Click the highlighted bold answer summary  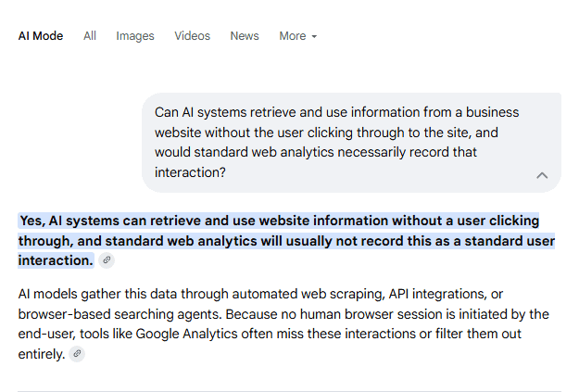coord(286,241)
